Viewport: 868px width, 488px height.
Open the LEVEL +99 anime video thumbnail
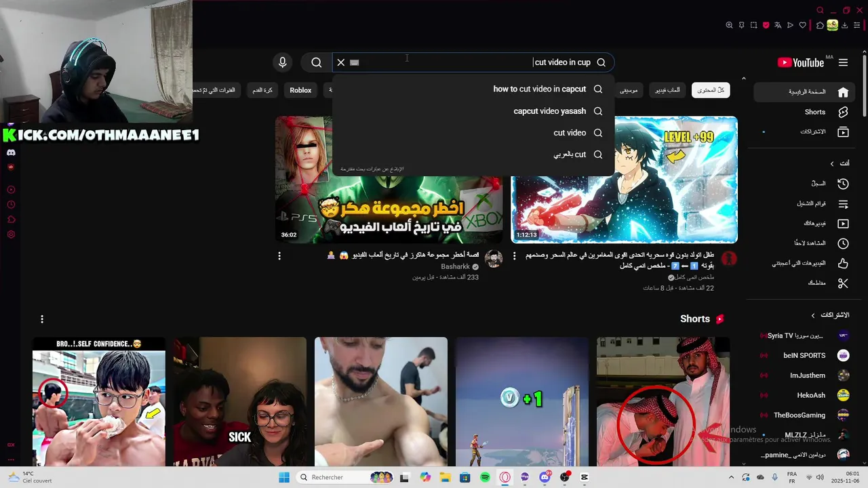point(624,180)
